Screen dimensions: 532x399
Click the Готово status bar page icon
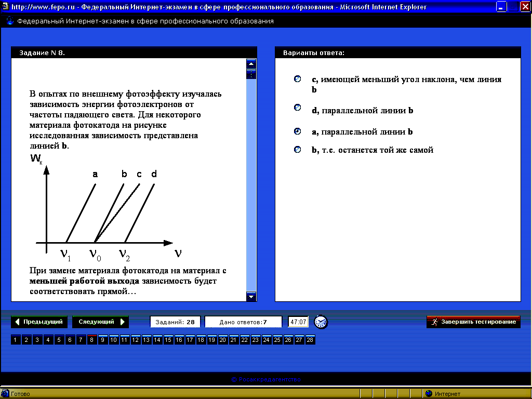click(5, 394)
